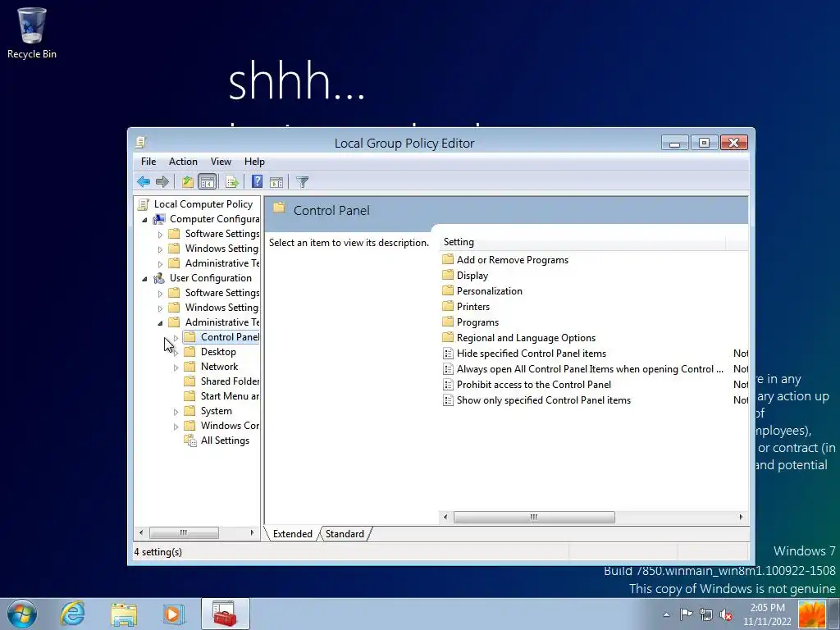This screenshot has height=630, width=840.
Task: Click the Up one level folder icon
Action: tap(188, 182)
